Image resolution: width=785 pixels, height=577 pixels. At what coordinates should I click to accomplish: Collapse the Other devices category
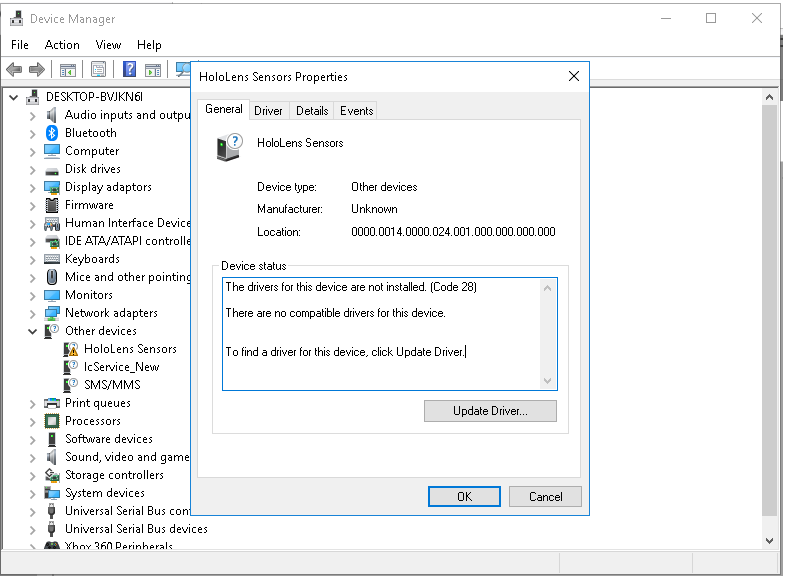[33, 331]
